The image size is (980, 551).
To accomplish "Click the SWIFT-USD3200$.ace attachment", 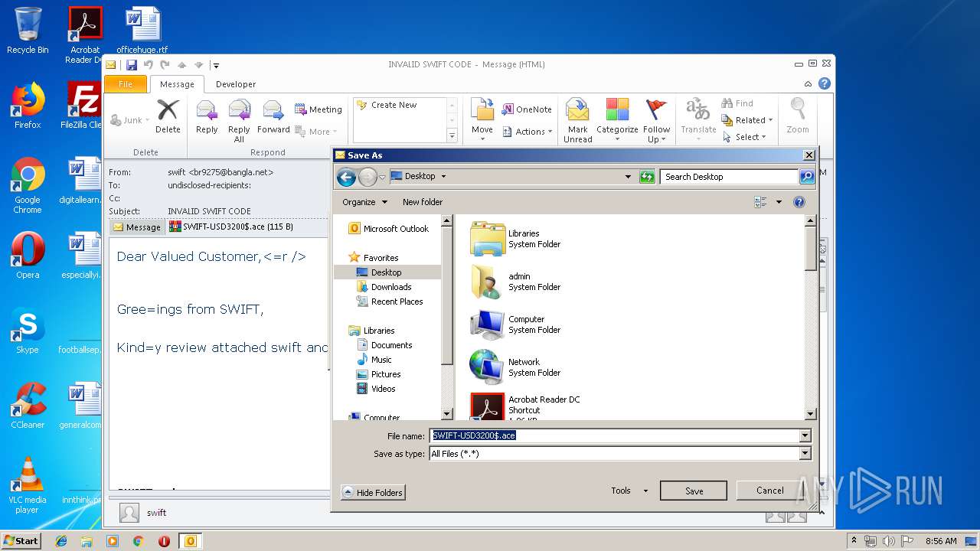I will click(x=231, y=227).
